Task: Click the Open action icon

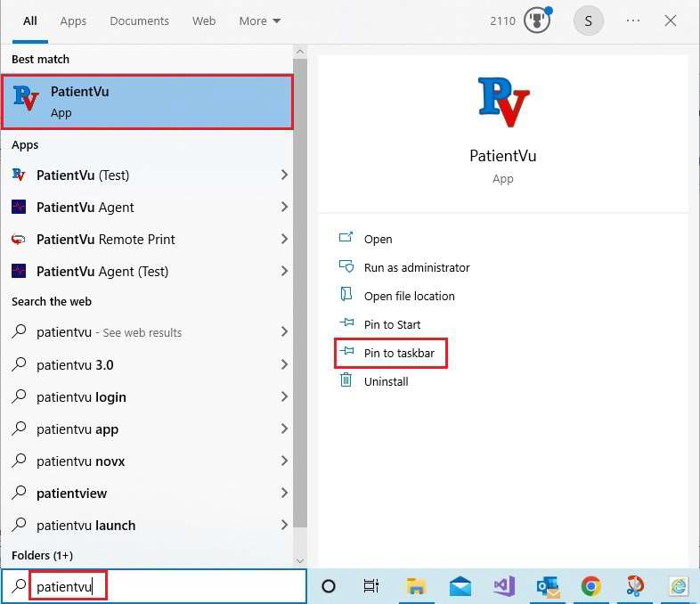Action: [x=346, y=237]
